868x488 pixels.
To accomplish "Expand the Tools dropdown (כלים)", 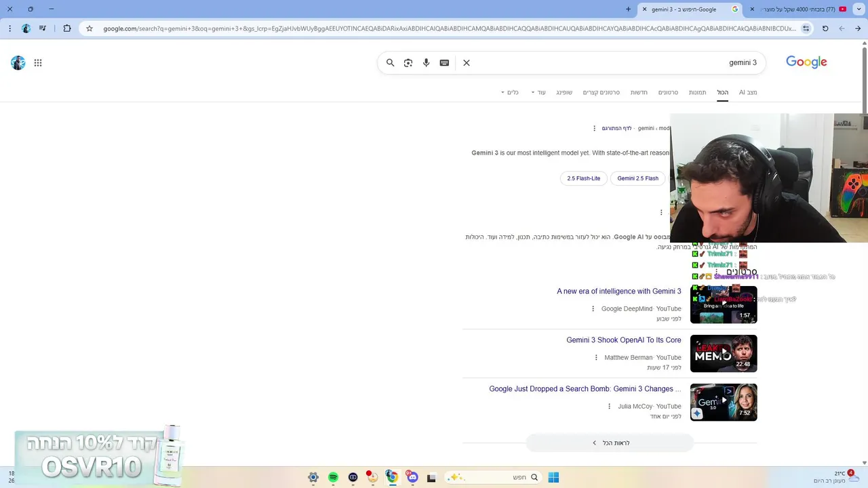I will click(510, 92).
